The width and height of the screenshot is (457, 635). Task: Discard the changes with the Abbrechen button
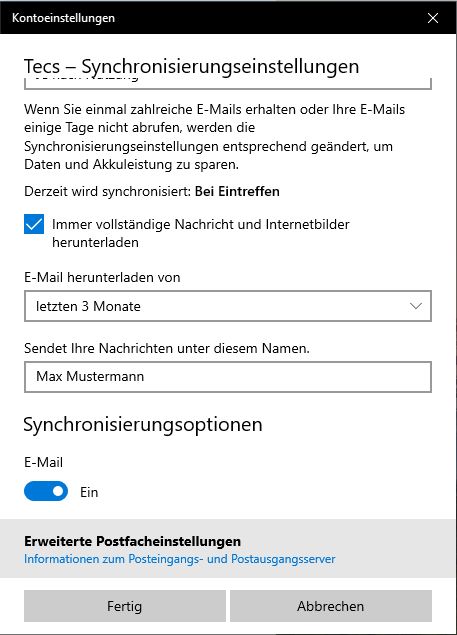point(331,606)
